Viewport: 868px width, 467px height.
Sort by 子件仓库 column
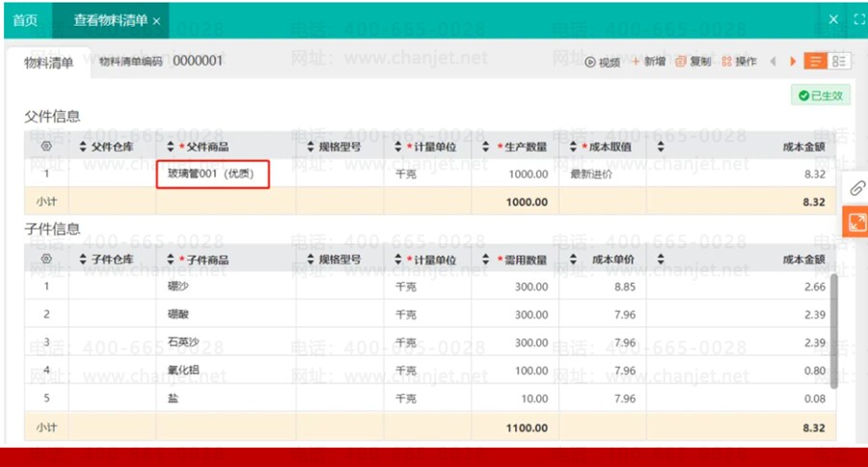coord(83,260)
